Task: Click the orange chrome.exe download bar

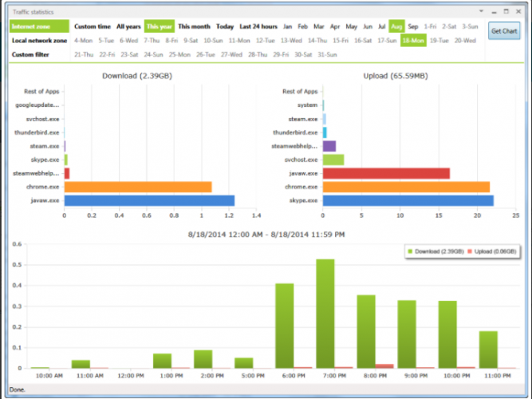Action: click(x=138, y=187)
